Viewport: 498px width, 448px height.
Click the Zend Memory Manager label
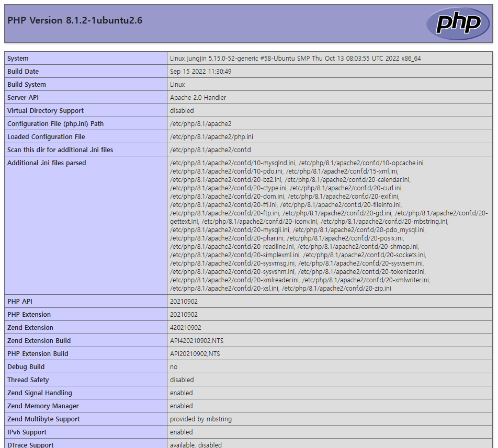(43, 406)
